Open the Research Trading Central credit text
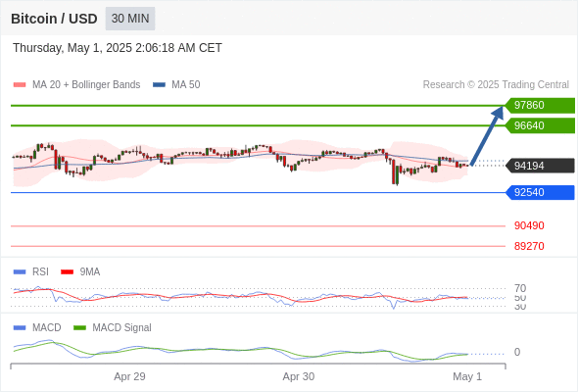The width and height of the screenshot is (578, 392). point(496,85)
